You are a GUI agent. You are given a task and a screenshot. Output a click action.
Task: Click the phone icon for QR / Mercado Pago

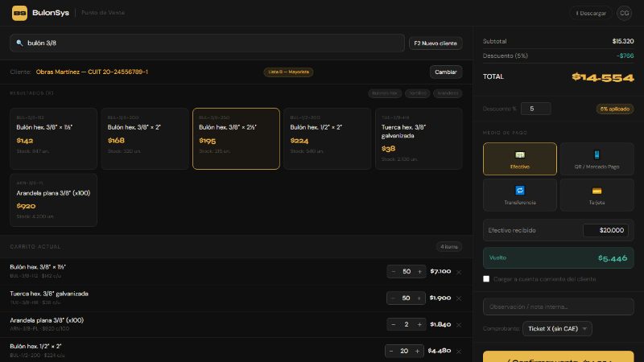click(597, 154)
